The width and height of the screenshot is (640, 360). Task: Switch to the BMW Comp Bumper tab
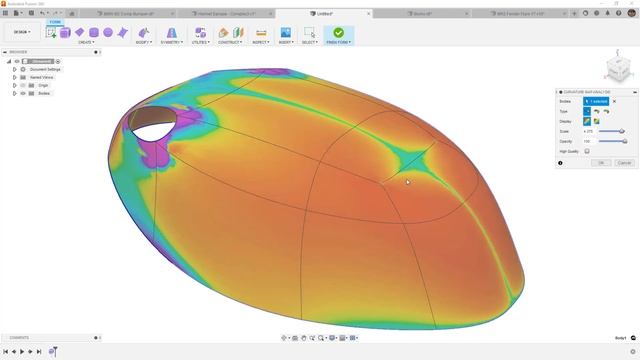129,13
